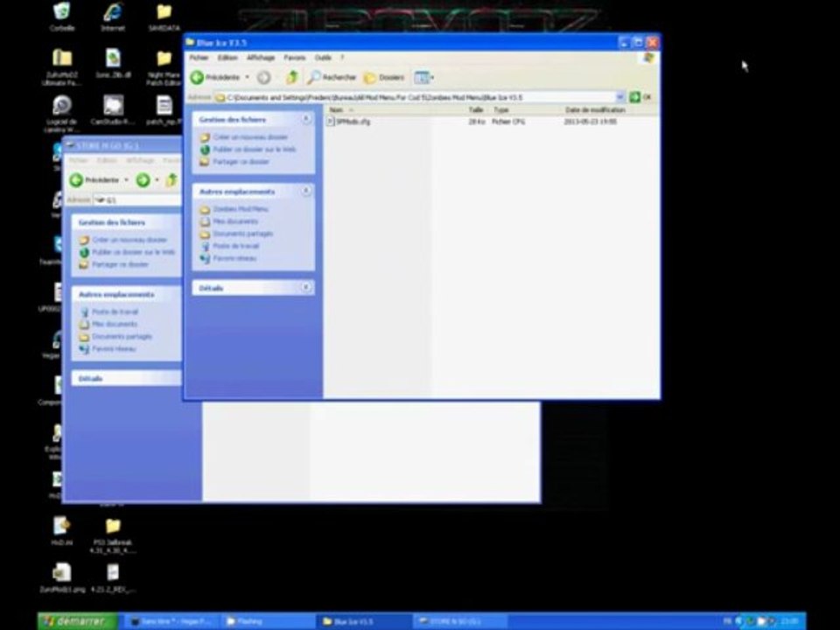Expand the Détails panel in Blue Ice window

pos(306,288)
